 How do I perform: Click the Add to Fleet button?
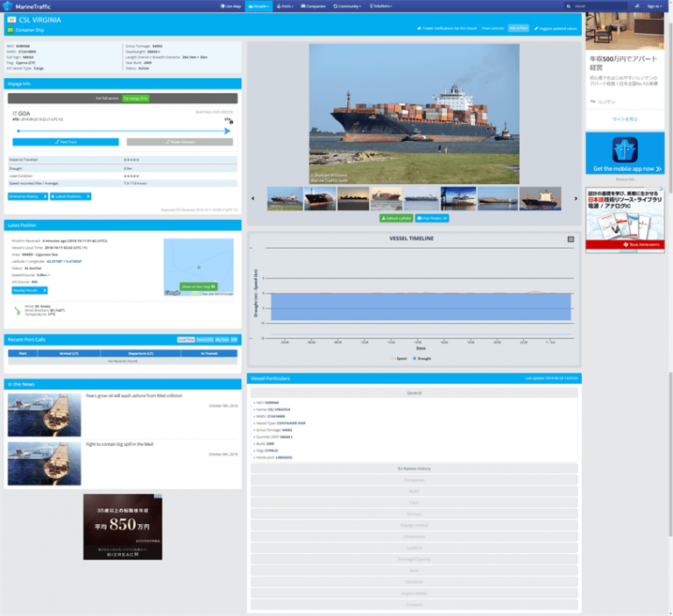(x=519, y=28)
